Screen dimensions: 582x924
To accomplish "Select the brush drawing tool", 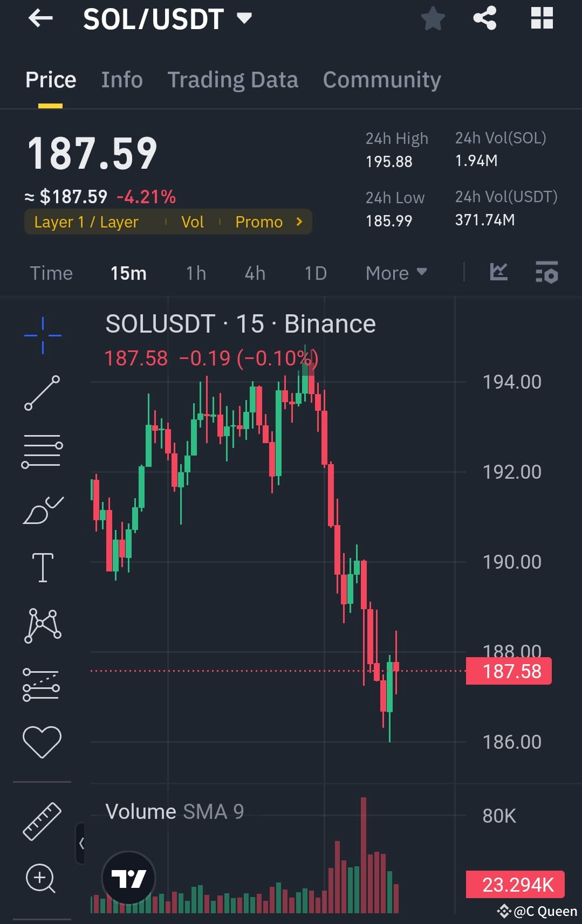I will pos(42,509).
